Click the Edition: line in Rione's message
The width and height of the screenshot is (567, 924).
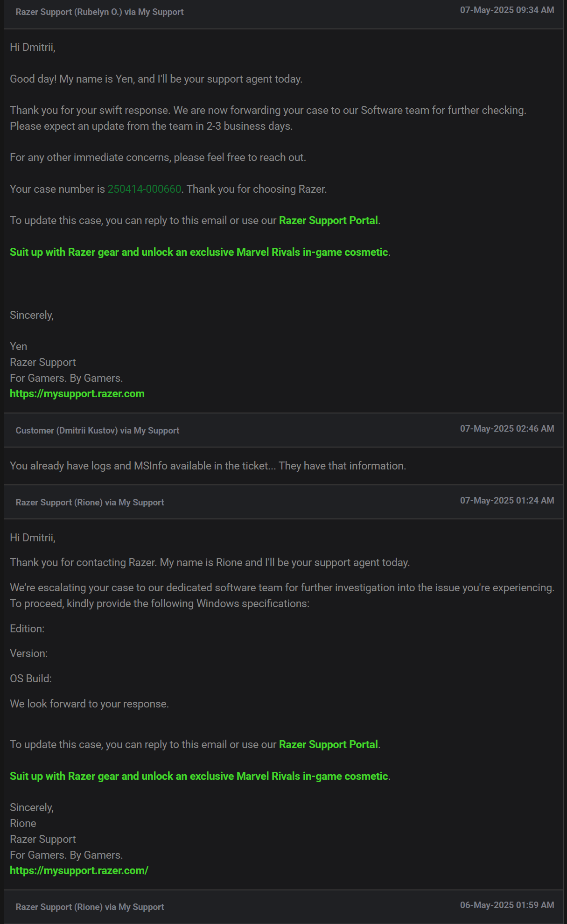click(x=27, y=629)
